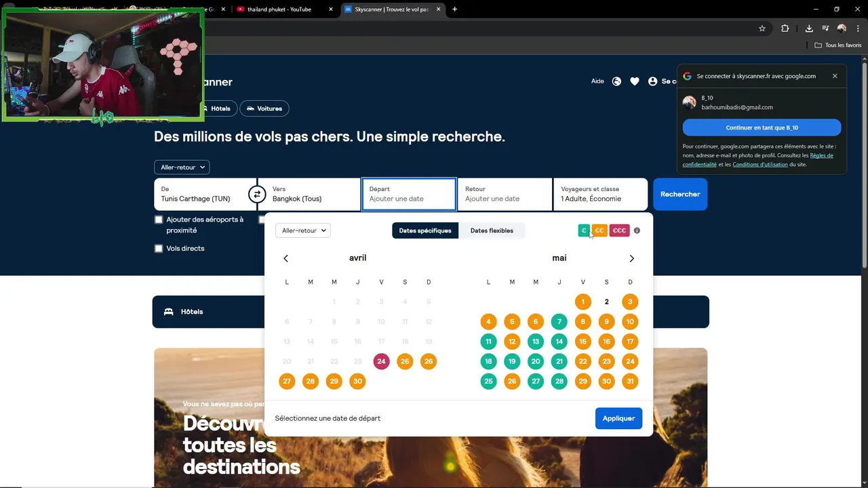Click the Appliquer button

click(618, 418)
